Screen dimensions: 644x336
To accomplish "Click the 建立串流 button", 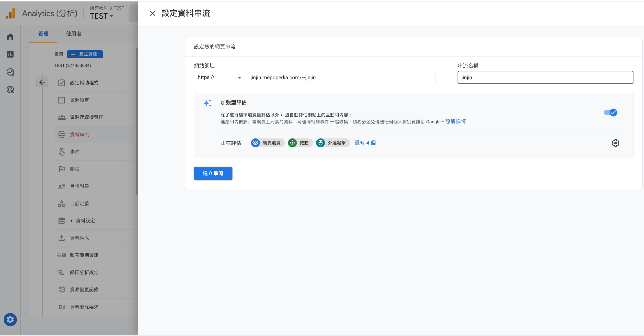I will [x=213, y=173].
